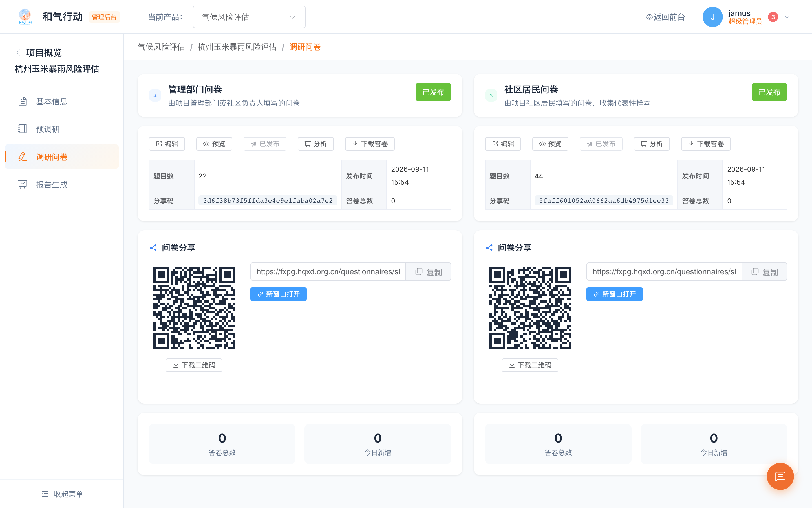This screenshot has height=508, width=812.
Task: Download the 社区居民问卷 QR code
Action: 530,365
